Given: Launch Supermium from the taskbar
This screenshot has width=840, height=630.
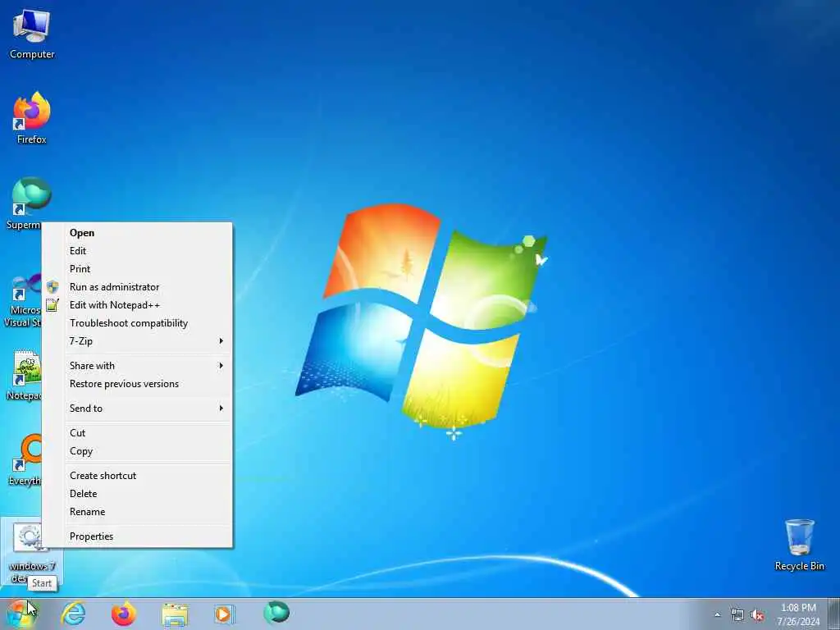Looking at the screenshot, I should (276, 613).
